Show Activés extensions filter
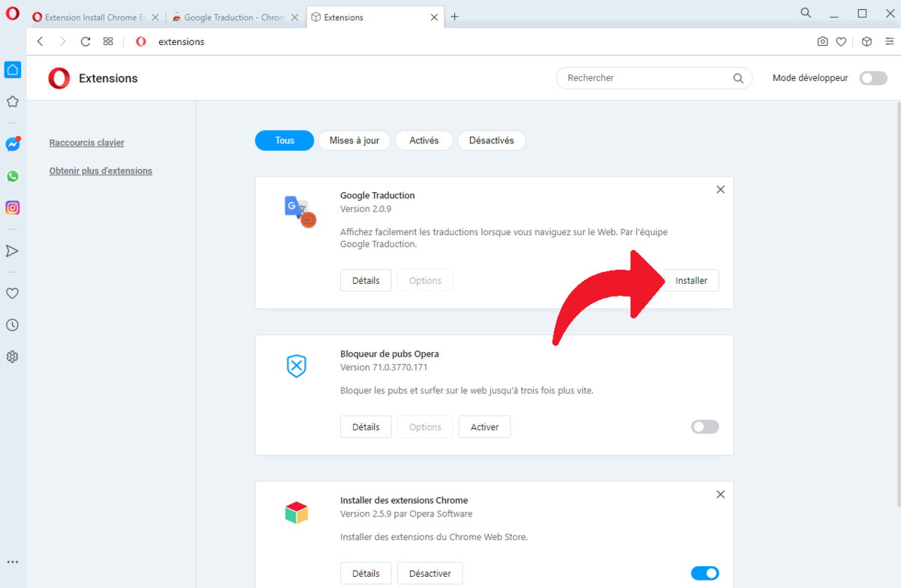901x588 pixels. click(x=424, y=140)
